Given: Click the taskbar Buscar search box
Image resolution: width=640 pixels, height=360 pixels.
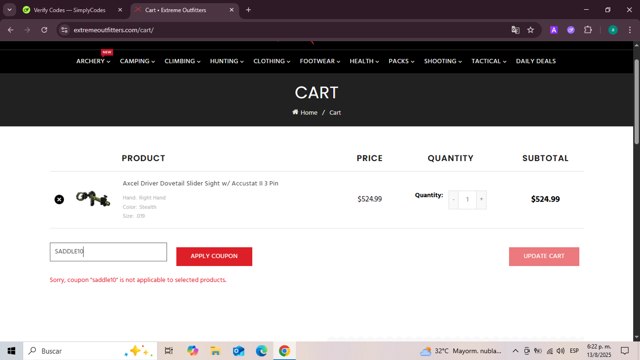Looking at the screenshot, I should pos(90,351).
